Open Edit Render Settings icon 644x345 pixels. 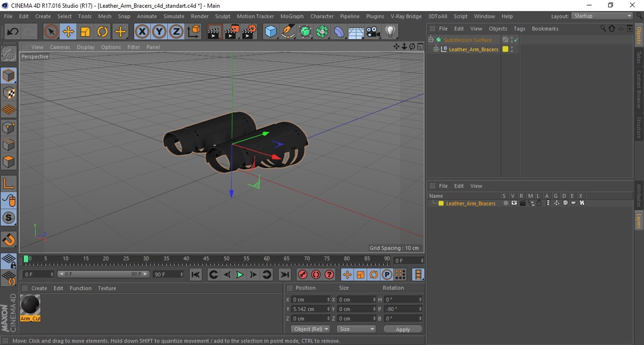coord(249,32)
